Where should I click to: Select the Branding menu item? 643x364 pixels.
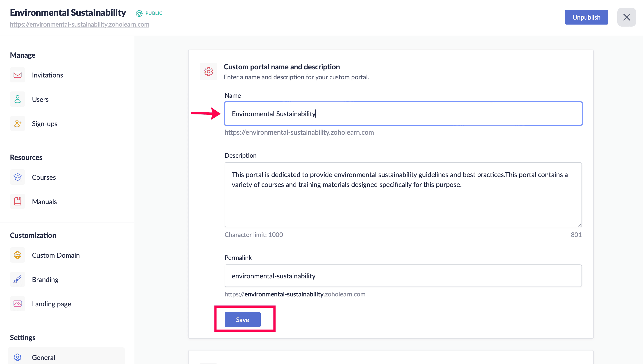tap(45, 280)
